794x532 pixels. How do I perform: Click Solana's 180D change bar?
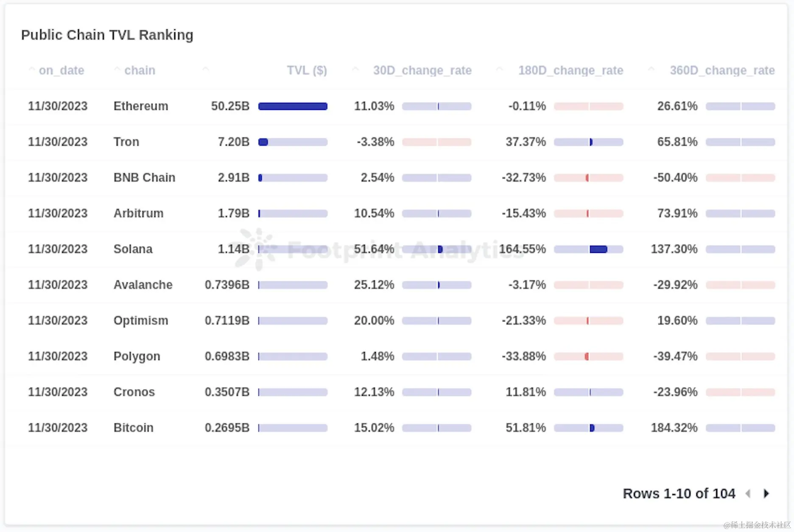coord(589,249)
